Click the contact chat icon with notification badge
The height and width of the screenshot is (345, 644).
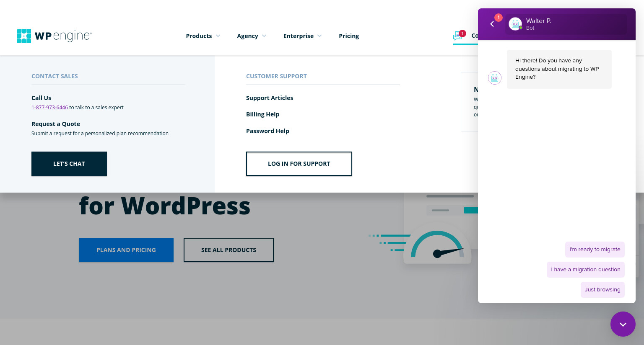pyautogui.click(x=459, y=36)
